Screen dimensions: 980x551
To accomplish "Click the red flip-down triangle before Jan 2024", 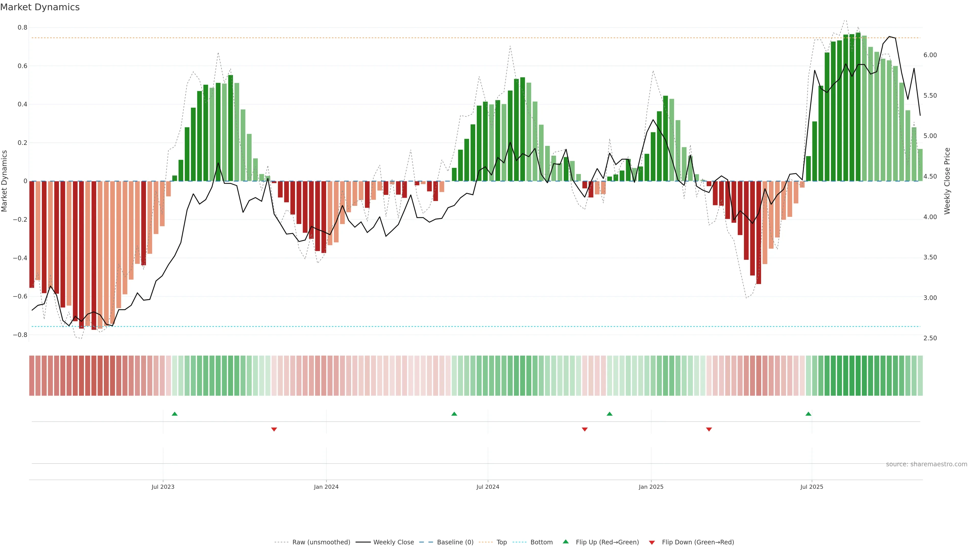I will coord(274,429).
